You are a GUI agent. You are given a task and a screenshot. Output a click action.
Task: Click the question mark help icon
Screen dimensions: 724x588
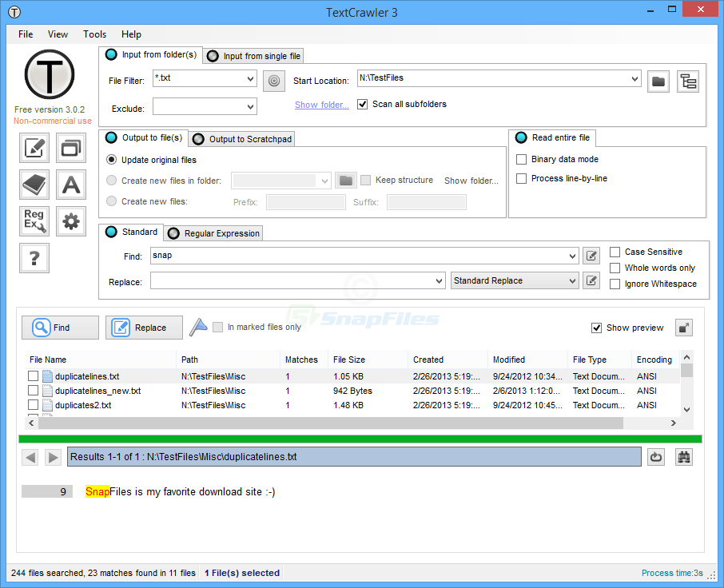tap(34, 258)
